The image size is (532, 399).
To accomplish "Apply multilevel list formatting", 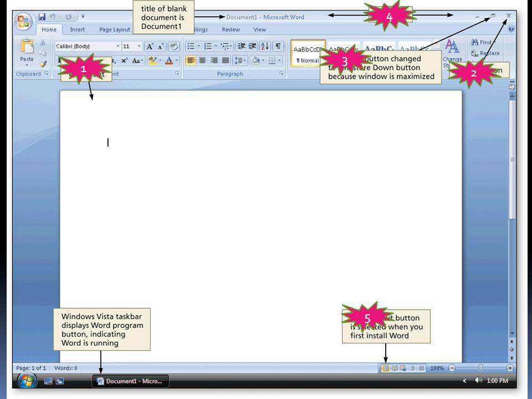I will coord(224,46).
